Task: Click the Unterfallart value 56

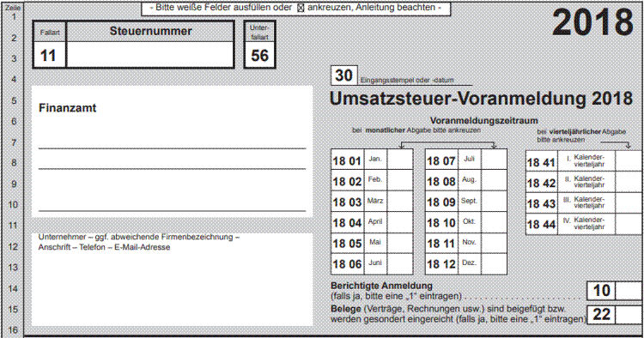Action: 259,56
